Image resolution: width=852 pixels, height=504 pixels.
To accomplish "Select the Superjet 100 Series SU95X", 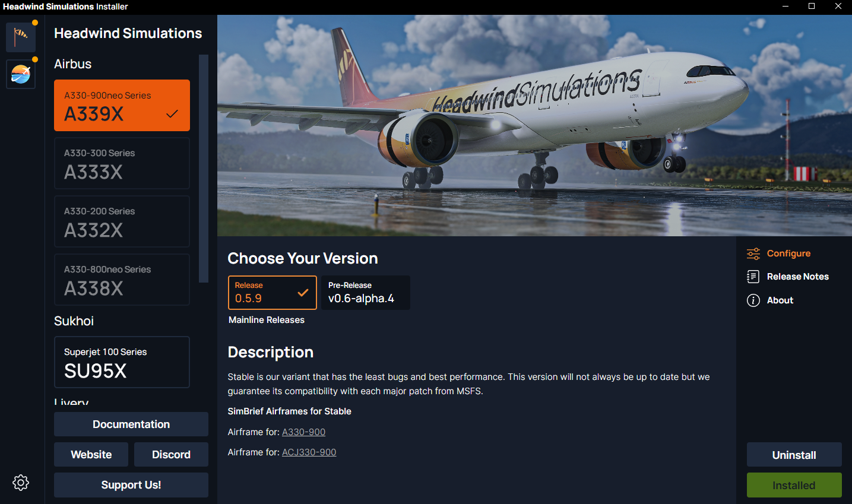I will (122, 362).
